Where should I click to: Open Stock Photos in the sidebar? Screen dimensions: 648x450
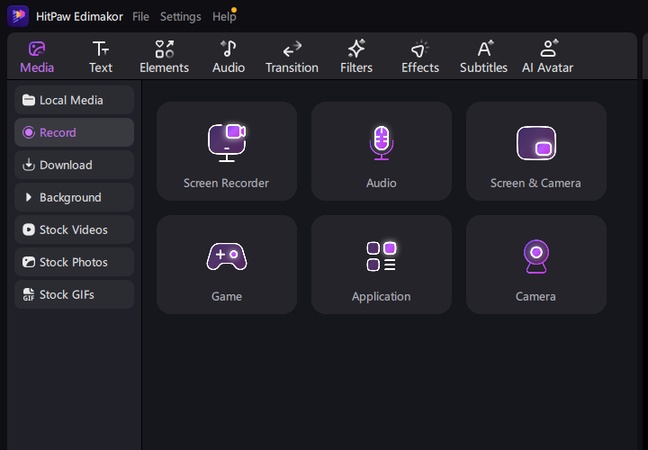coord(74,262)
